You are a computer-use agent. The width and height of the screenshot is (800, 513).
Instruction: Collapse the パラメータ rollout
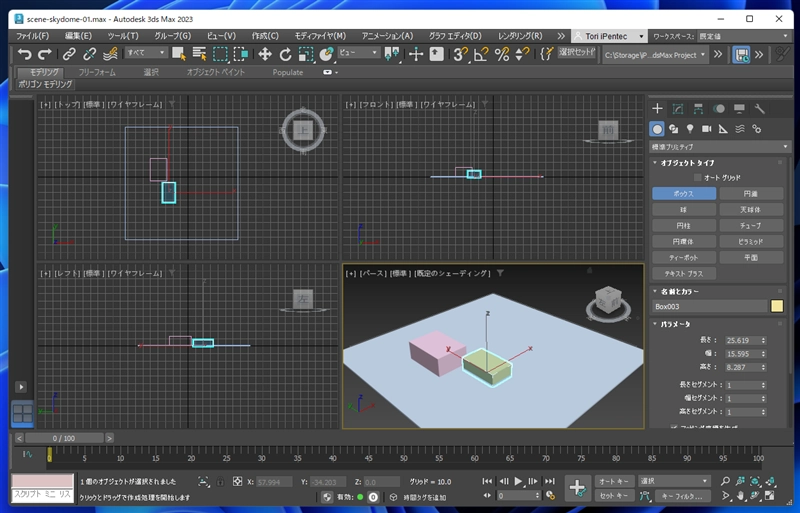(676, 324)
